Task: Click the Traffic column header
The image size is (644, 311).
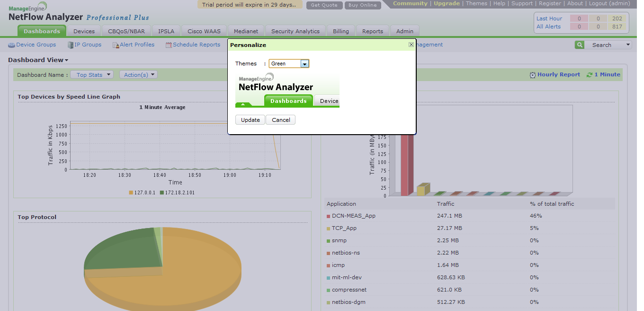Action: click(x=446, y=204)
